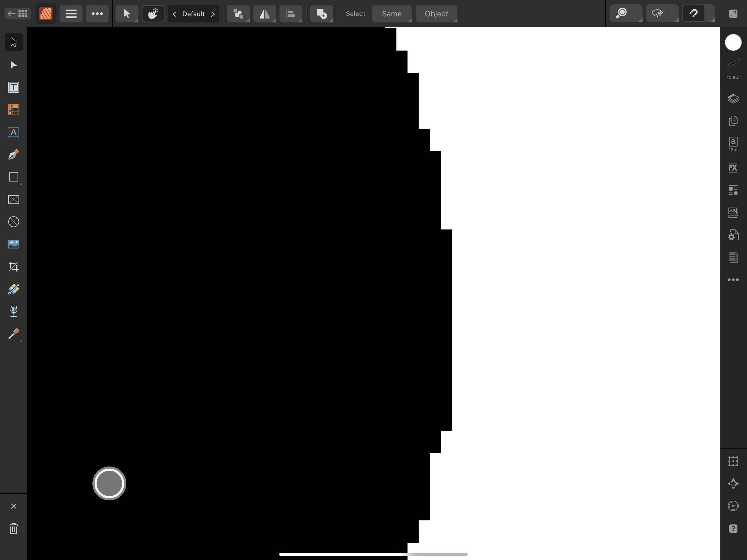The width and height of the screenshot is (747, 560).
Task: Toggle the touch gesture hand mode
Action: [x=153, y=13]
